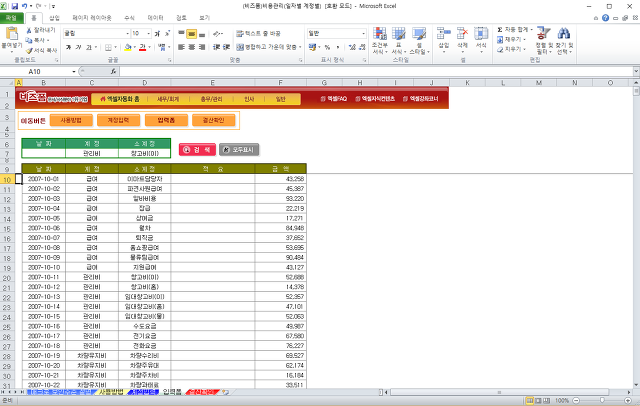
Task: Toggle middle vertical alignment
Action: pos(191,33)
